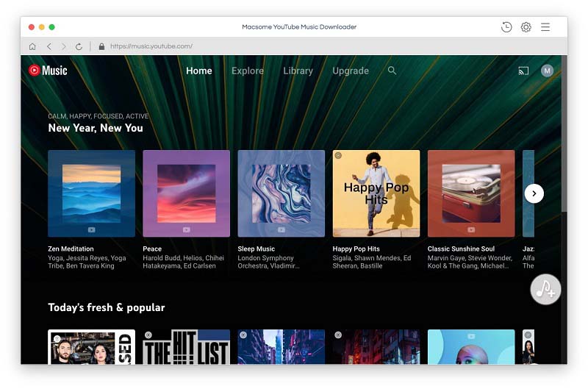Open Zen Meditation playlist cover

(91, 193)
